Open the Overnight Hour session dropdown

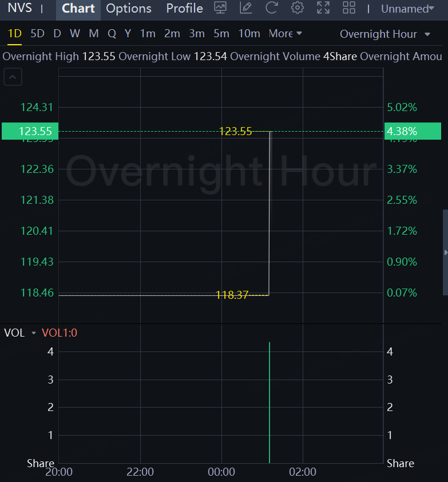(x=385, y=34)
